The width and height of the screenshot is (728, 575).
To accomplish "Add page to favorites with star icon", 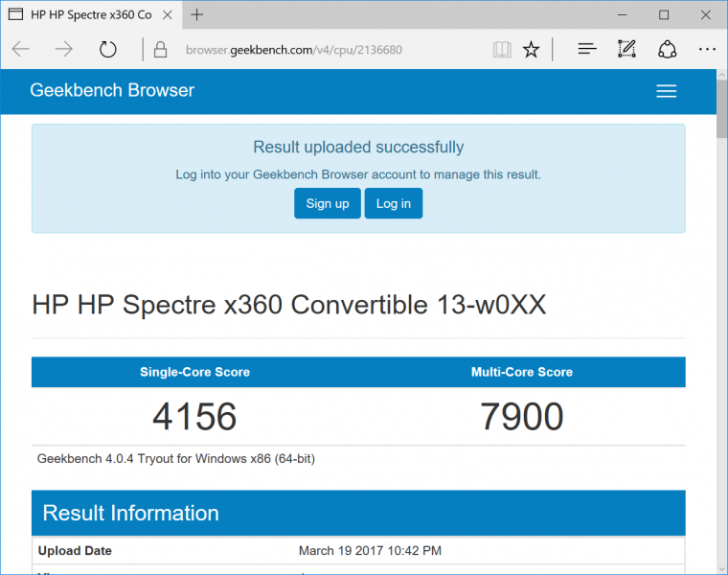I will pos(531,49).
